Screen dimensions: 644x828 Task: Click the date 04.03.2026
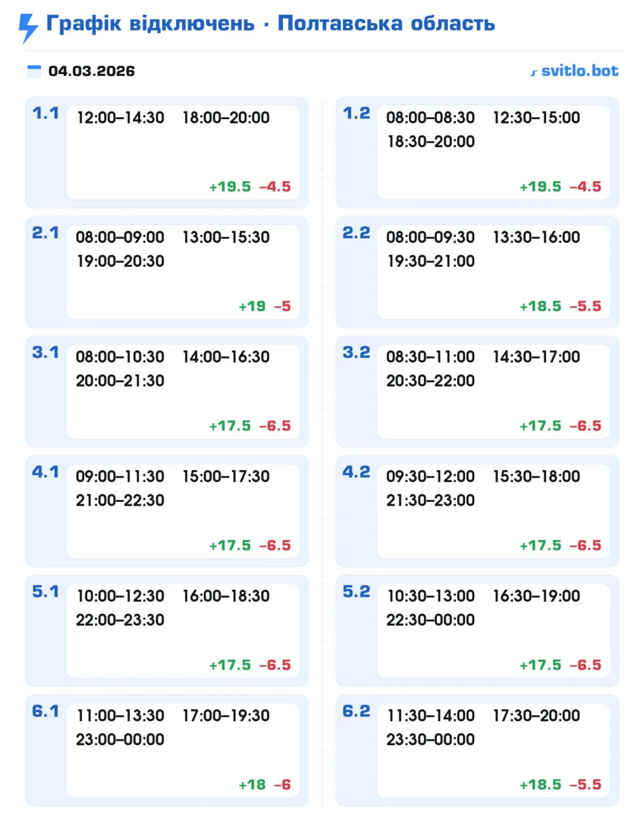point(92,71)
